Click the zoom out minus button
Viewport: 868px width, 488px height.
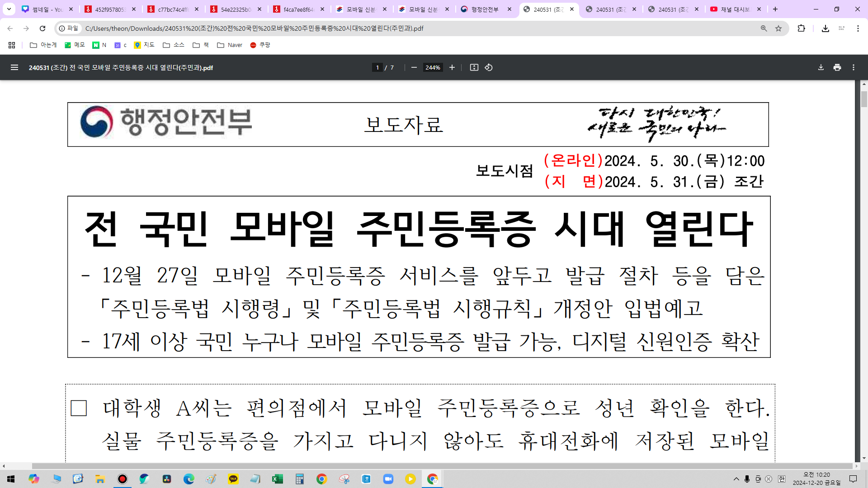pos(414,67)
